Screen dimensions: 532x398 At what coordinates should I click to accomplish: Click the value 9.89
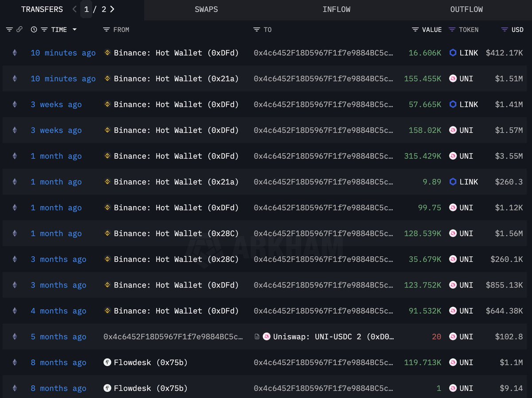432,182
